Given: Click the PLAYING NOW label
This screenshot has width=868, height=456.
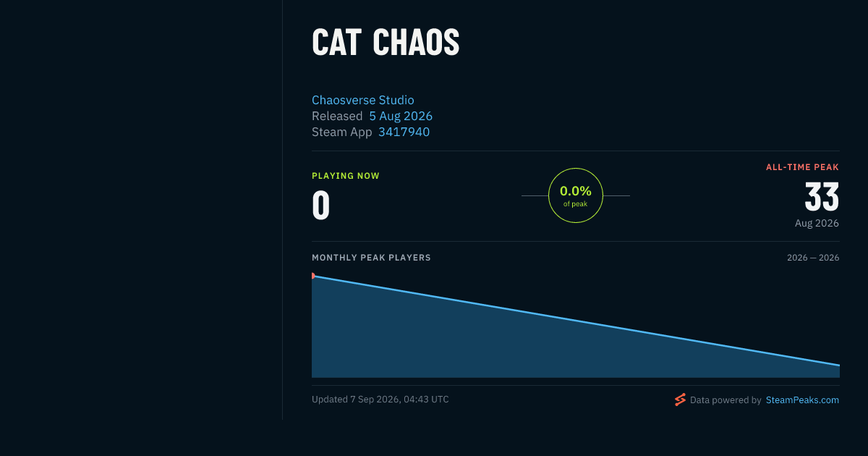Looking at the screenshot, I should click(346, 176).
